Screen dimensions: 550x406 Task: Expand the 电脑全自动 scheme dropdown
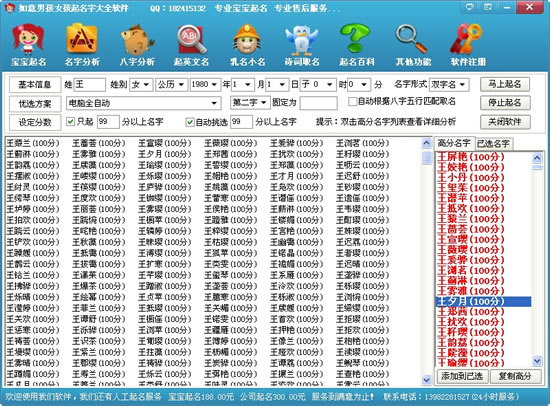click(143, 103)
